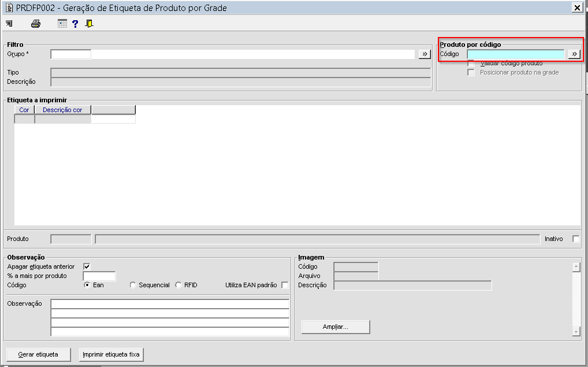Click the first Observação text line

pos(170,304)
